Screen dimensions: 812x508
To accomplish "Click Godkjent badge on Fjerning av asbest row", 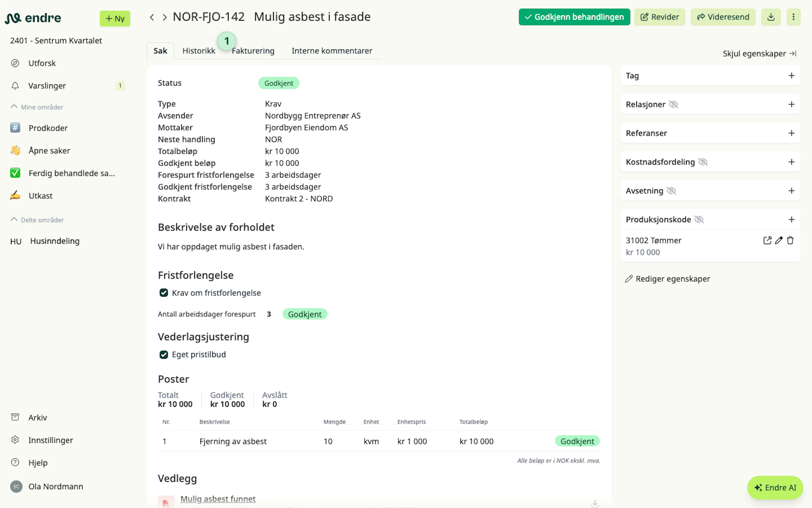I will point(577,441).
